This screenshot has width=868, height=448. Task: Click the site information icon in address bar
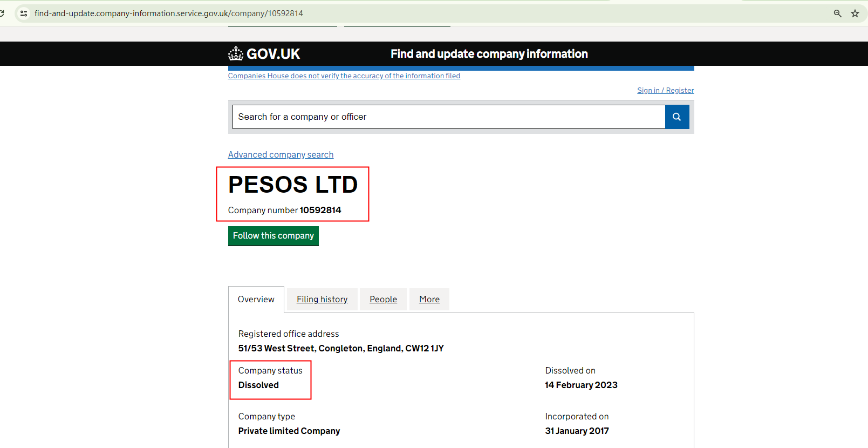click(24, 13)
